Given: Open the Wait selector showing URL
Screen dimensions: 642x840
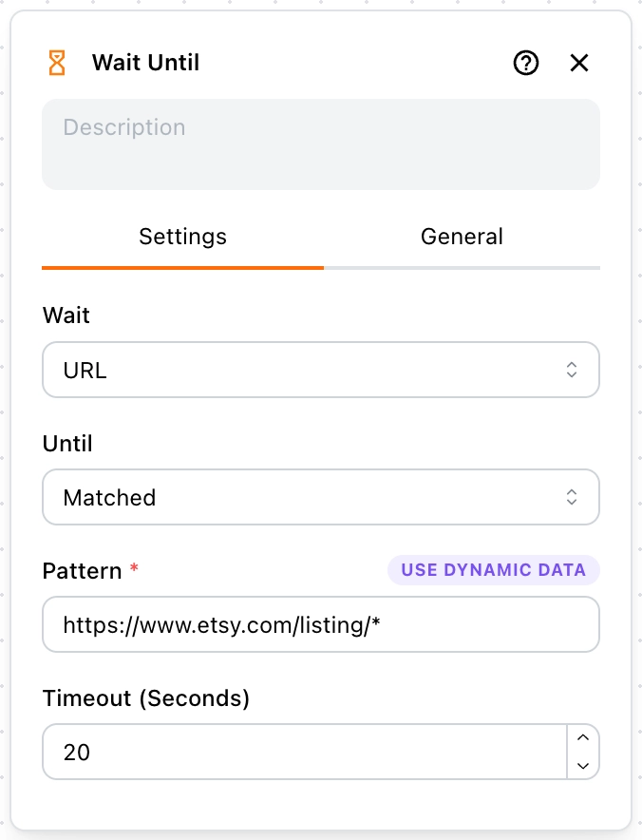Looking at the screenshot, I should (x=321, y=370).
